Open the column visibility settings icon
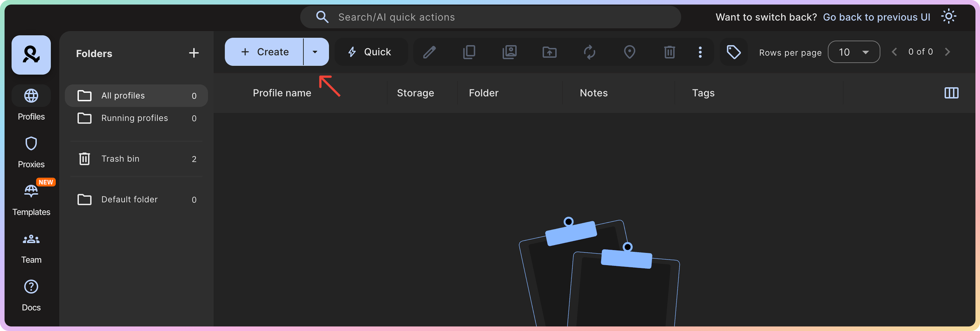Viewport: 980px width, 331px height. click(x=951, y=93)
